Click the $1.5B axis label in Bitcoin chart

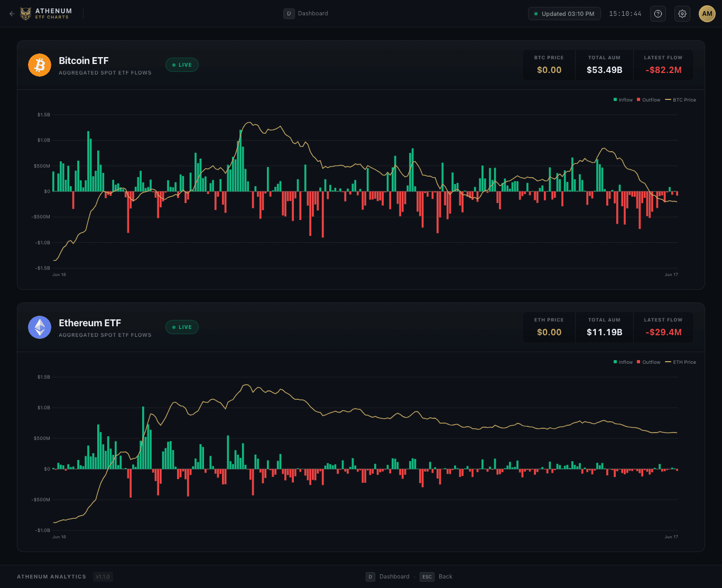(44, 115)
